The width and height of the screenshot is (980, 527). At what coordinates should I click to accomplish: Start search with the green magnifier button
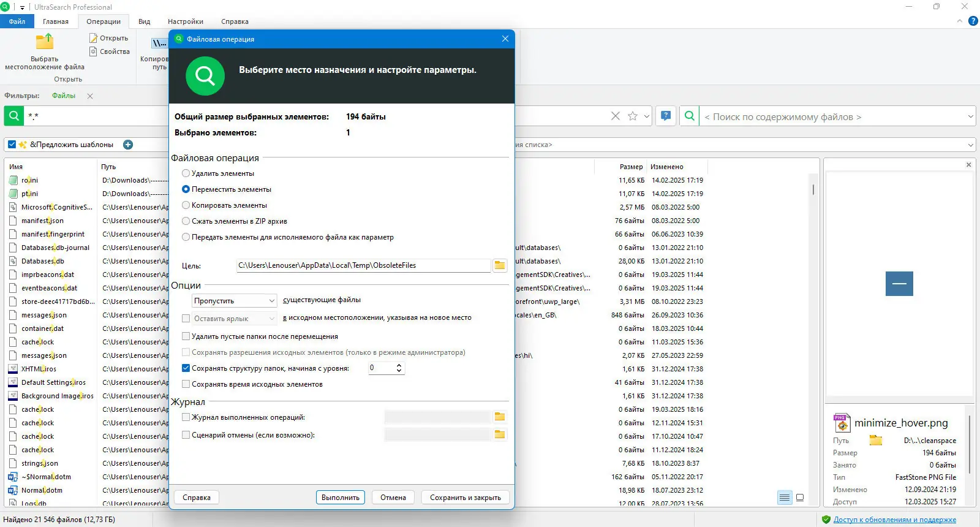pyautogui.click(x=14, y=116)
